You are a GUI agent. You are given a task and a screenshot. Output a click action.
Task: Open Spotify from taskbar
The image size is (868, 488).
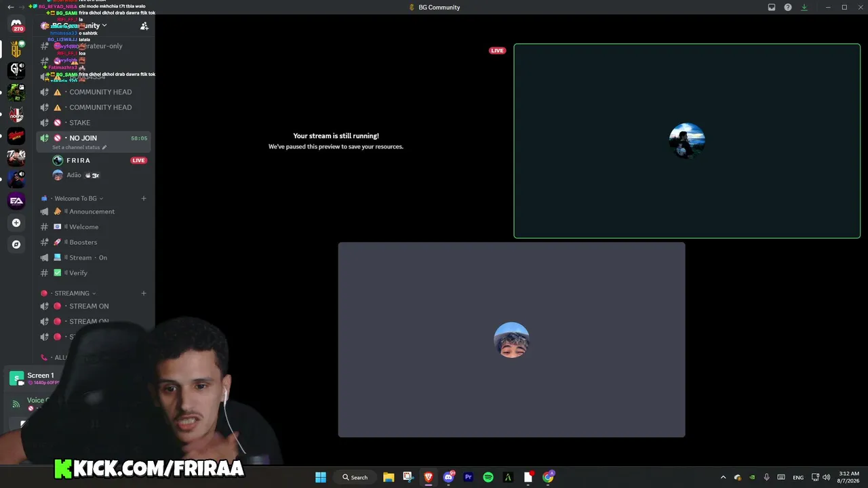(488, 477)
